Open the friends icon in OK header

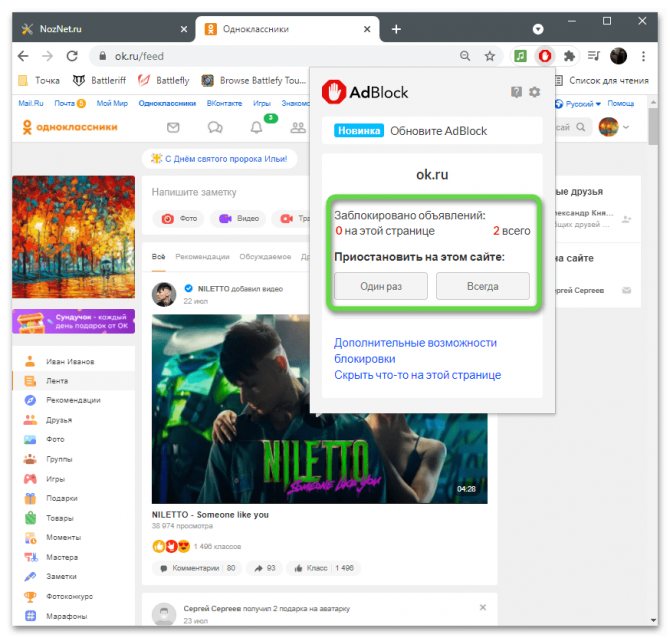pos(298,127)
